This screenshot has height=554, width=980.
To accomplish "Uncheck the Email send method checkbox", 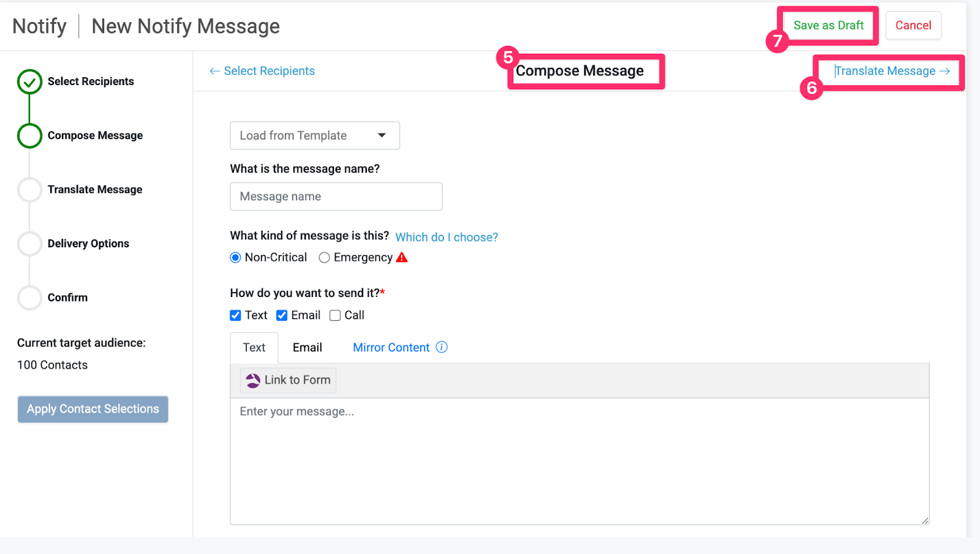I will click(x=282, y=315).
